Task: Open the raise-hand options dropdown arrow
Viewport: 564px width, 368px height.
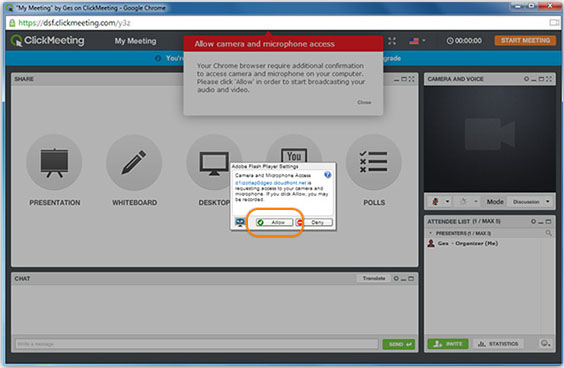Action: click(x=476, y=201)
